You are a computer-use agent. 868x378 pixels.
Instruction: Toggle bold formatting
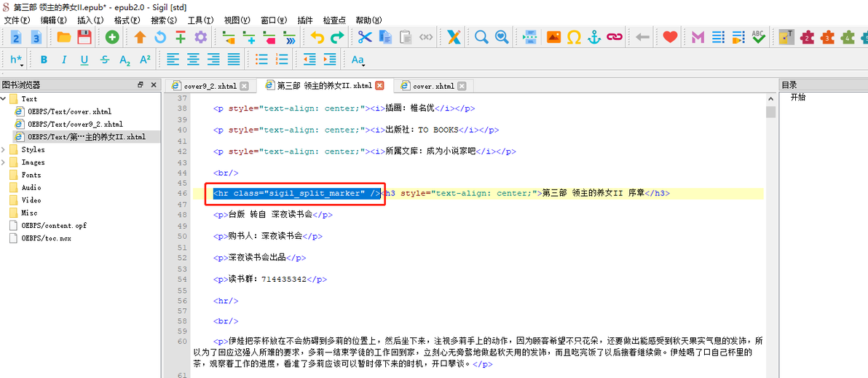coord(44,60)
